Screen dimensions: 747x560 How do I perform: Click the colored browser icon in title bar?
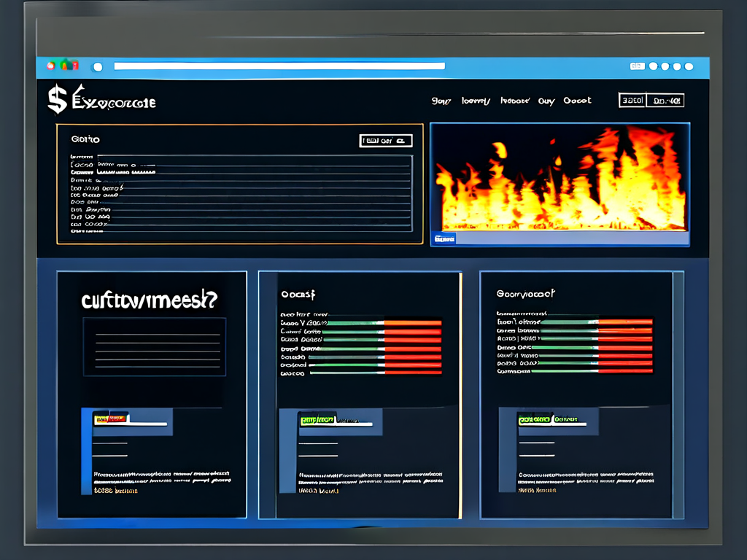[x=63, y=66]
